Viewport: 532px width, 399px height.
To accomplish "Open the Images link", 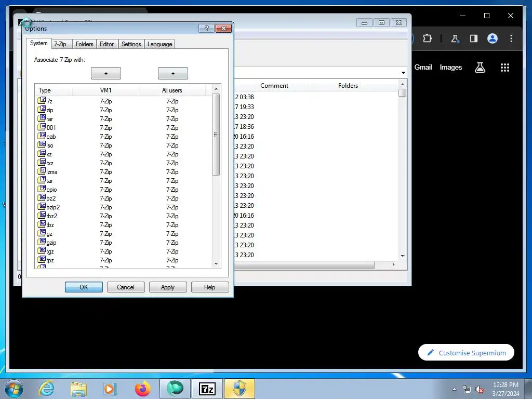I will pyautogui.click(x=450, y=67).
